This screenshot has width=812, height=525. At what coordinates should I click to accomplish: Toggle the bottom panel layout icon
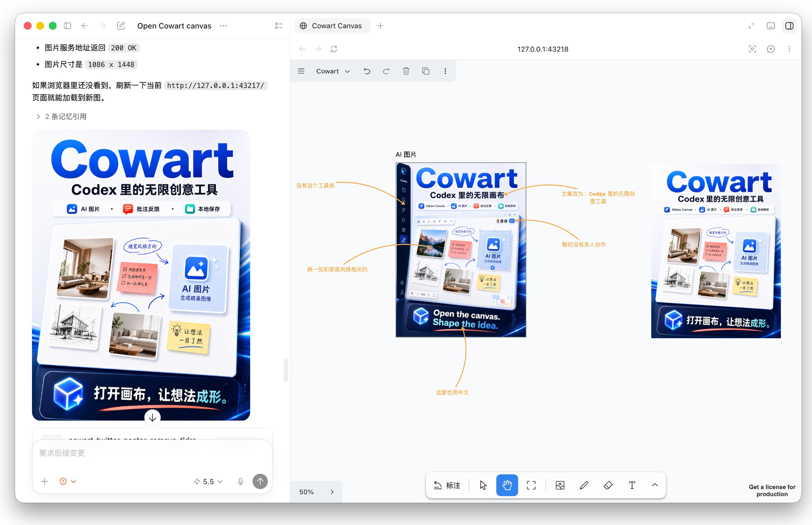point(771,26)
